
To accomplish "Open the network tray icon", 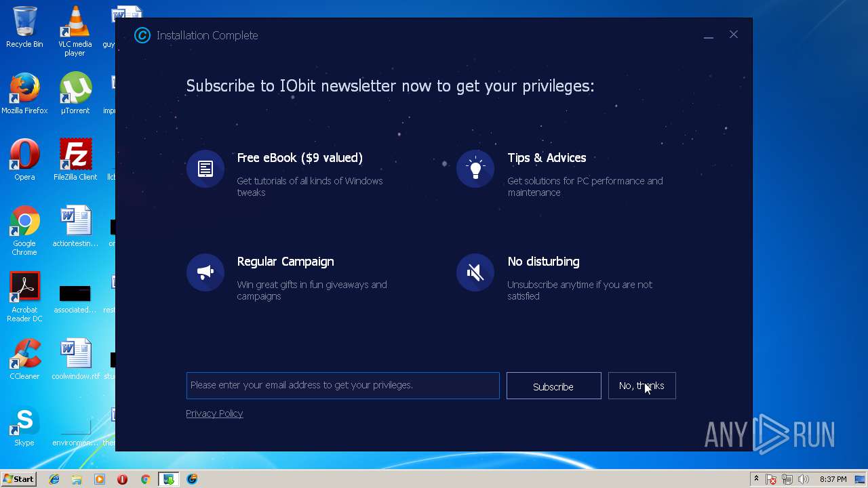I will coord(787,479).
